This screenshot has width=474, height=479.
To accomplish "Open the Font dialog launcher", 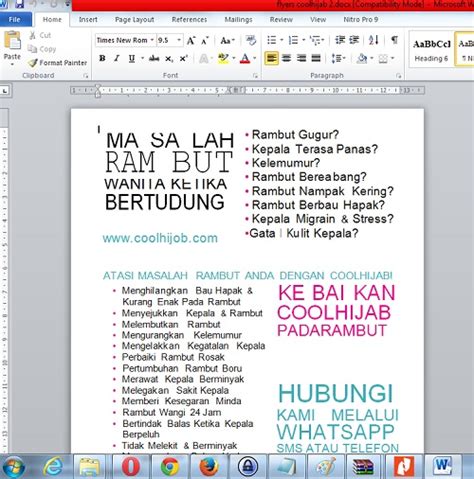I will coord(256,76).
